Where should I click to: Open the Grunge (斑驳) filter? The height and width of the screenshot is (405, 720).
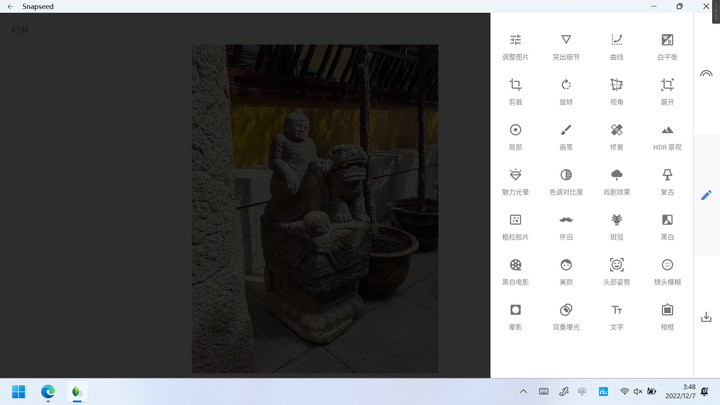[616, 226]
